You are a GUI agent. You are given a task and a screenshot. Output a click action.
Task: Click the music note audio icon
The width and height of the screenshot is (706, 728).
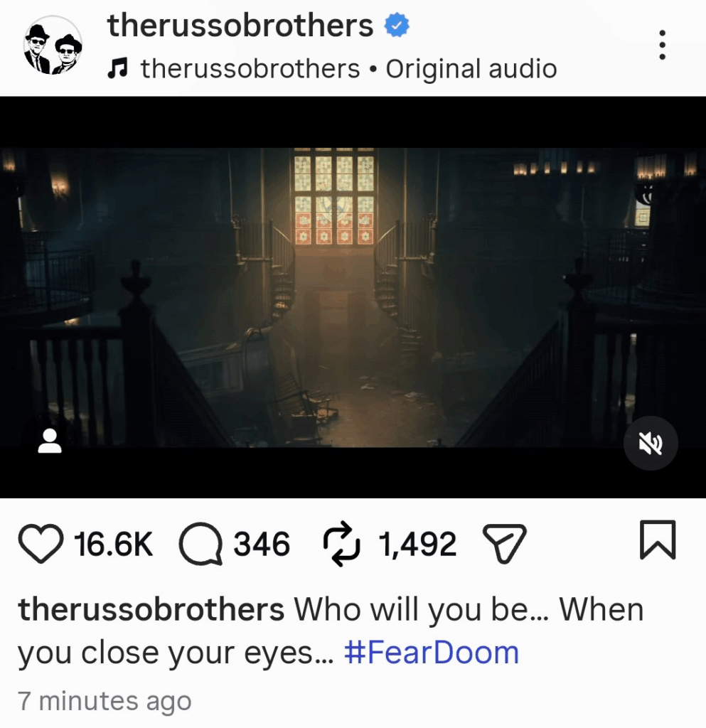[117, 69]
